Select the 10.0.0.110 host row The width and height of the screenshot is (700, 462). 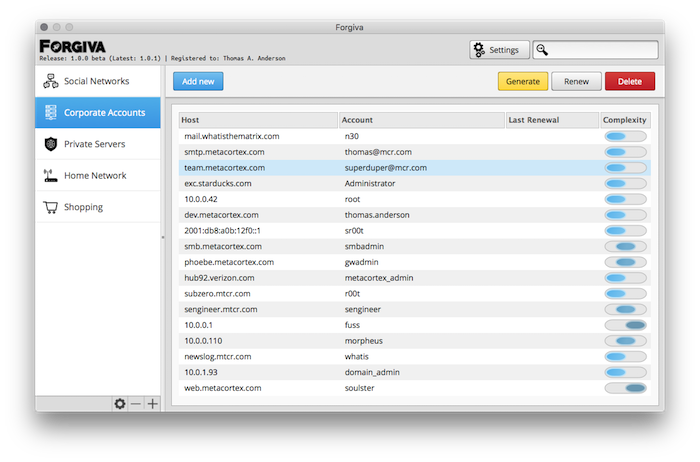pos(415,341)
